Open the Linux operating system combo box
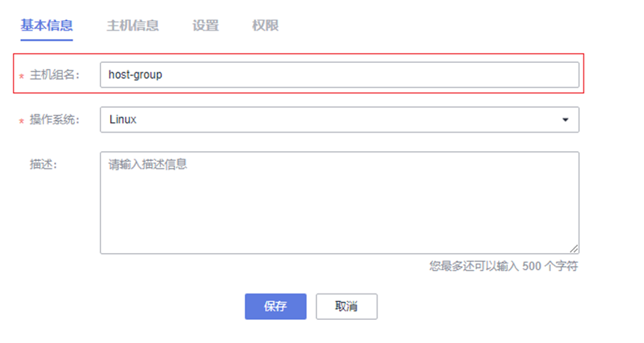Screen dimensions: 644x343 (338, 120)
